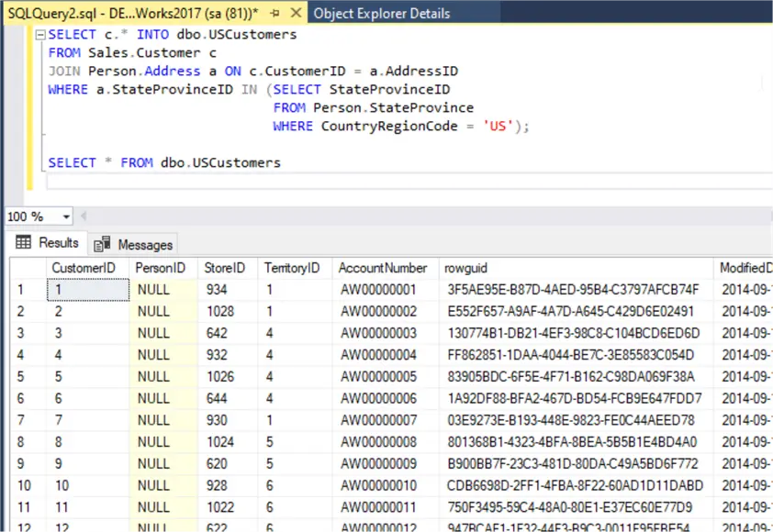Viewport: 773px width, 532px height.
Task: Click the StoreID column header
Action: [x=224, y=268]
